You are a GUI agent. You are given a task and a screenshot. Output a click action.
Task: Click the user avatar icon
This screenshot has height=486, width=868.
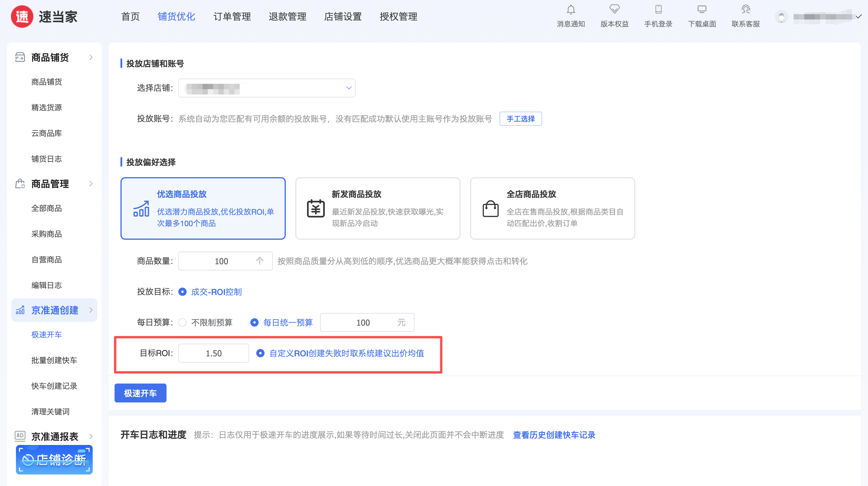click(781, 17)
